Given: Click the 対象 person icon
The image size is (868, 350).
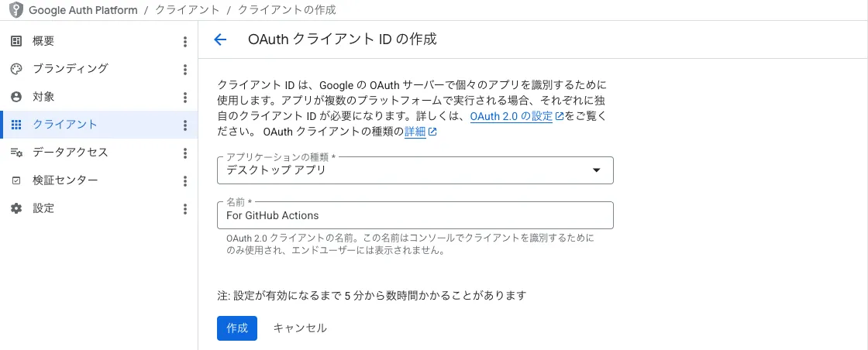Looking at the screenshot, I should pos(16,97).
